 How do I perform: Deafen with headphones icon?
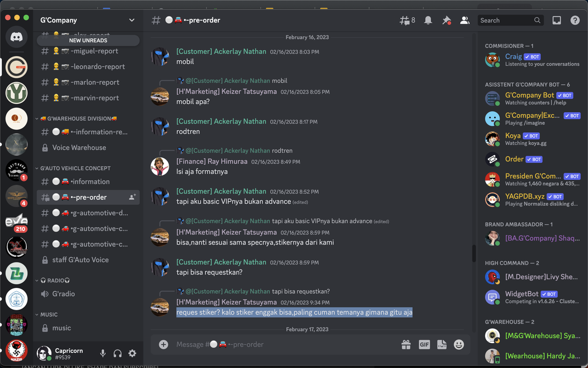(118, 353)
